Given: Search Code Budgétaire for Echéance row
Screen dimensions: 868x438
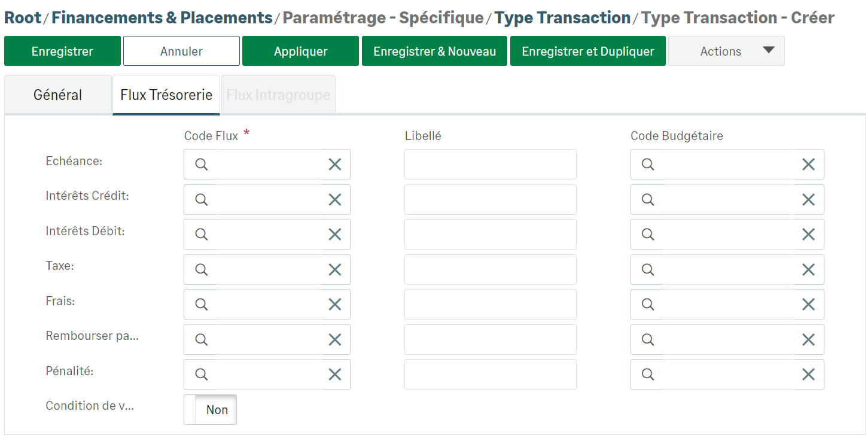Looking at the screenshot, I should [647, 165].
